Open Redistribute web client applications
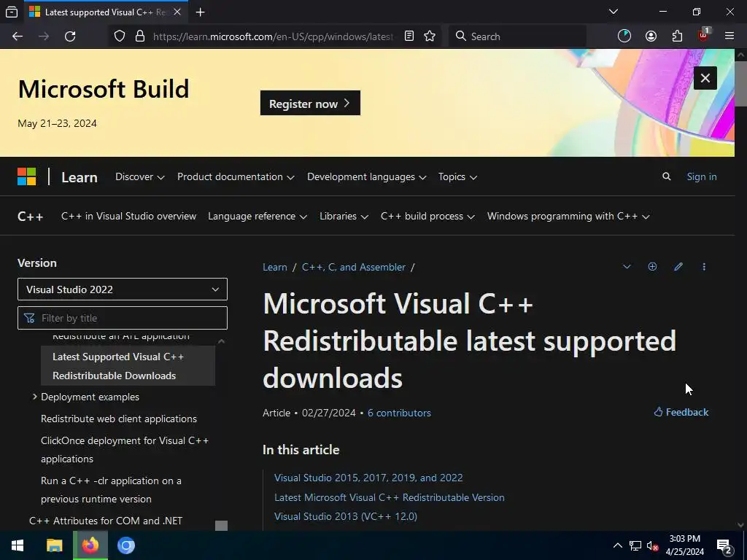Image resolution: width=747 pixels, height=560 pixels. point(119,419)
